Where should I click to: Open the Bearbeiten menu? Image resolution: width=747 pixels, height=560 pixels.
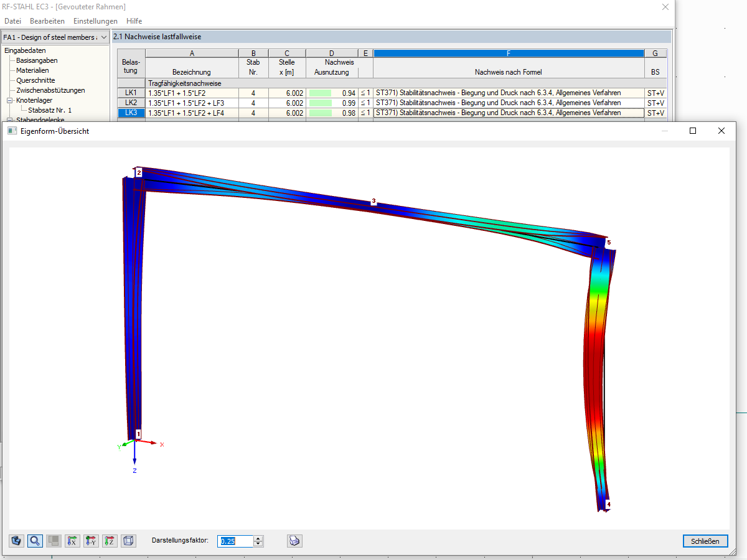tap(47, 21)
